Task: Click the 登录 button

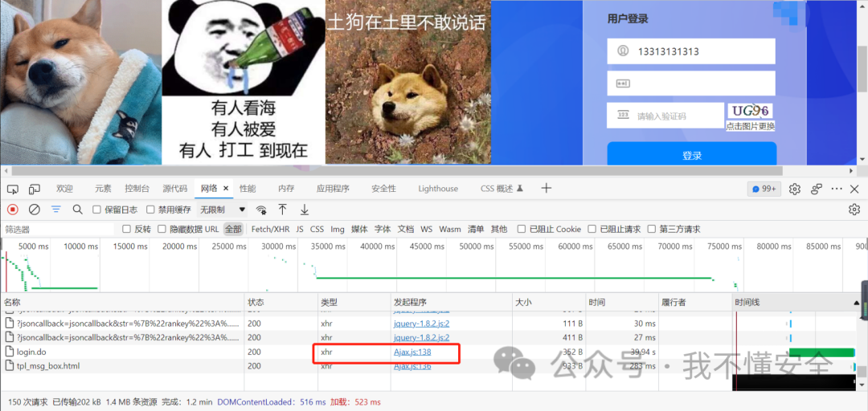Action: click(691, 154)
